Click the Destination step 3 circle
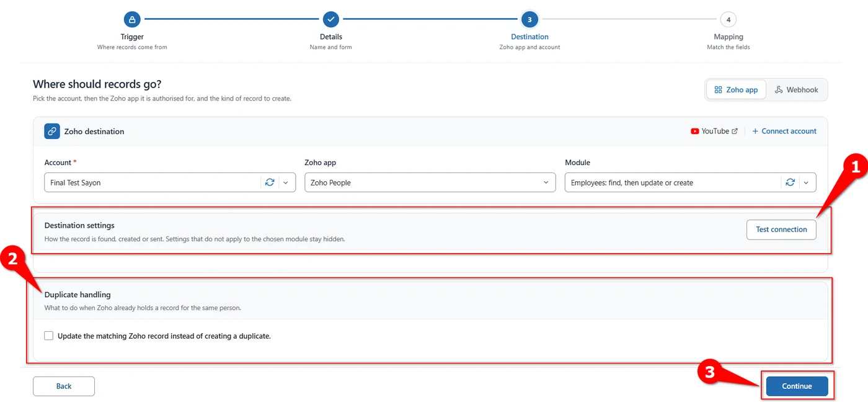Image resolution: width=868 pixels, height=402 pixels. (529, 19)
